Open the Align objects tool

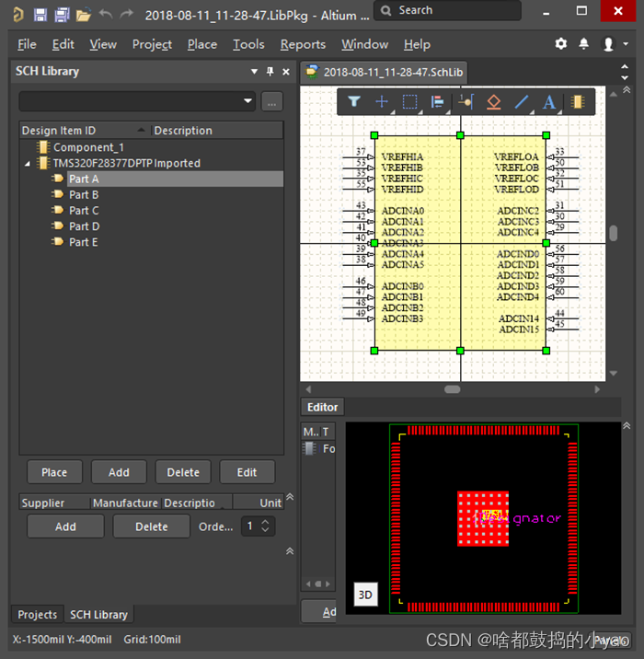click(x=437, y=102)
